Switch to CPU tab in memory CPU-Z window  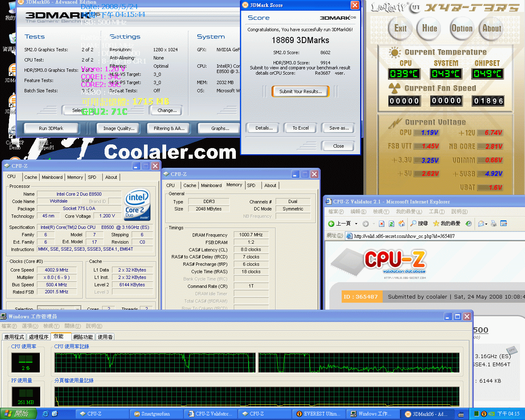pos(171,185)
